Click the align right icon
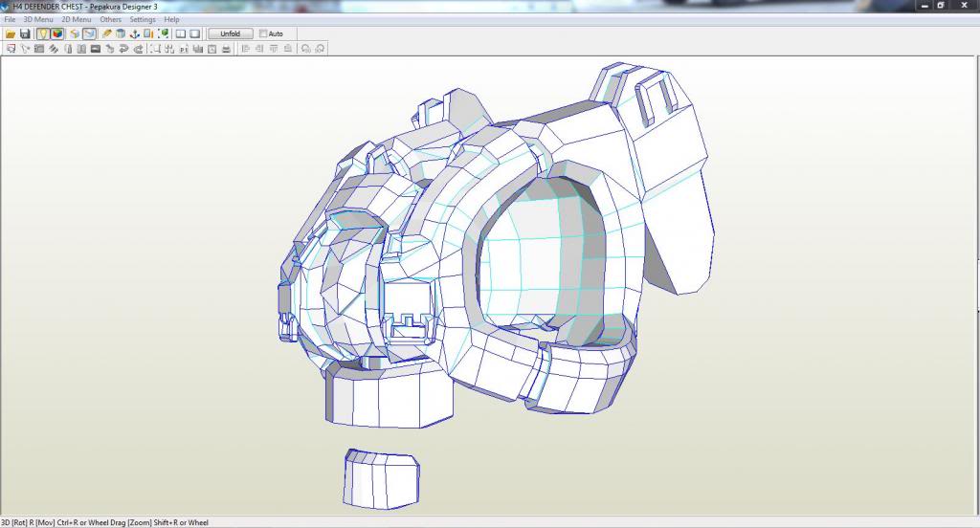The image size is (980, 528). click(258, 49)
